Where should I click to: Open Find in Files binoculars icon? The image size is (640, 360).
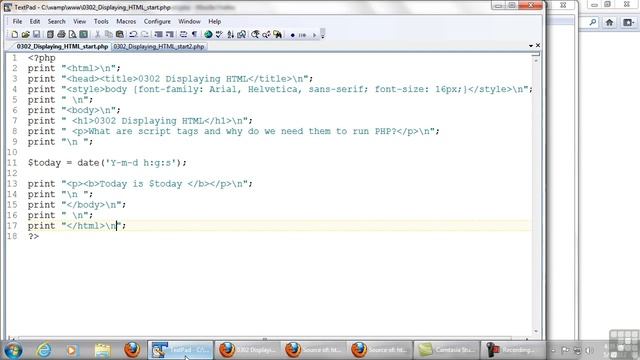pyautogui.click(x=278, y=35)
